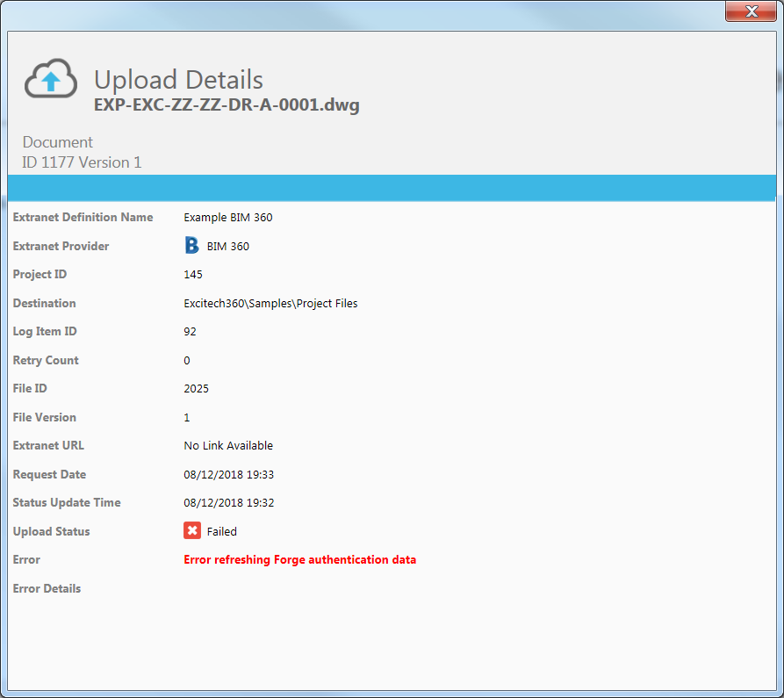The height and width of the screenshot is (698, 784).
Task: Click the Log Item ID value 92
Action: (x=190, y=332)
